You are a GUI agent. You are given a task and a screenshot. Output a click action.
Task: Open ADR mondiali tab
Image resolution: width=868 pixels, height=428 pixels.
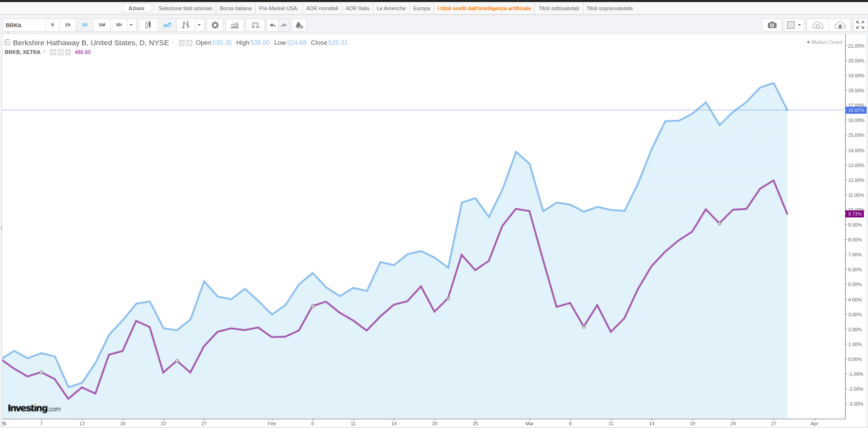(x=322, y=8)
